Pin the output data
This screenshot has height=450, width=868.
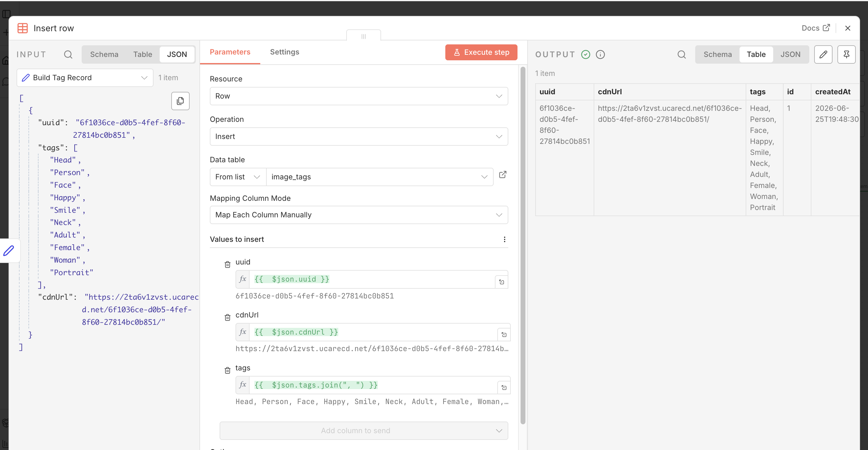coord(846,54)
